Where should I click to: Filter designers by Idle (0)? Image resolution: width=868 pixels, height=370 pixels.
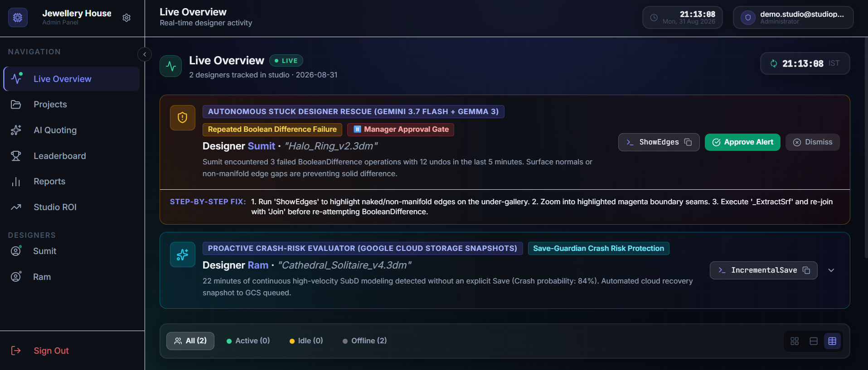pyautogui.click(x=306, y=341)
